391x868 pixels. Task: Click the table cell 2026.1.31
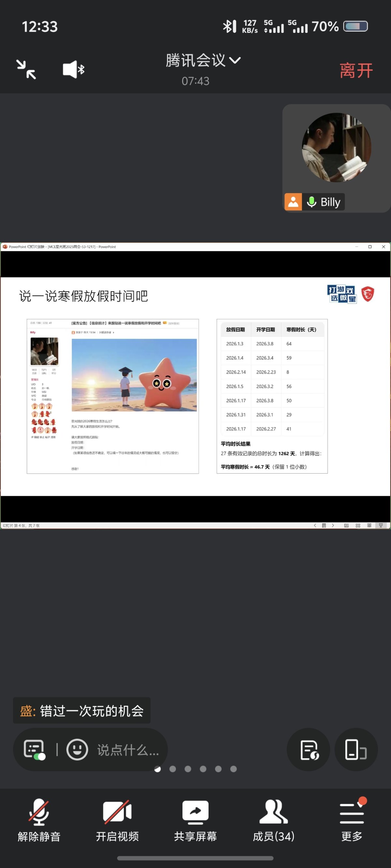[236, 414]
